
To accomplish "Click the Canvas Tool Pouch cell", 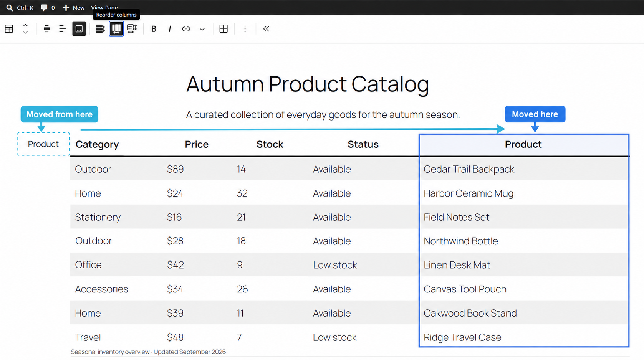I will tap(465, 289).
